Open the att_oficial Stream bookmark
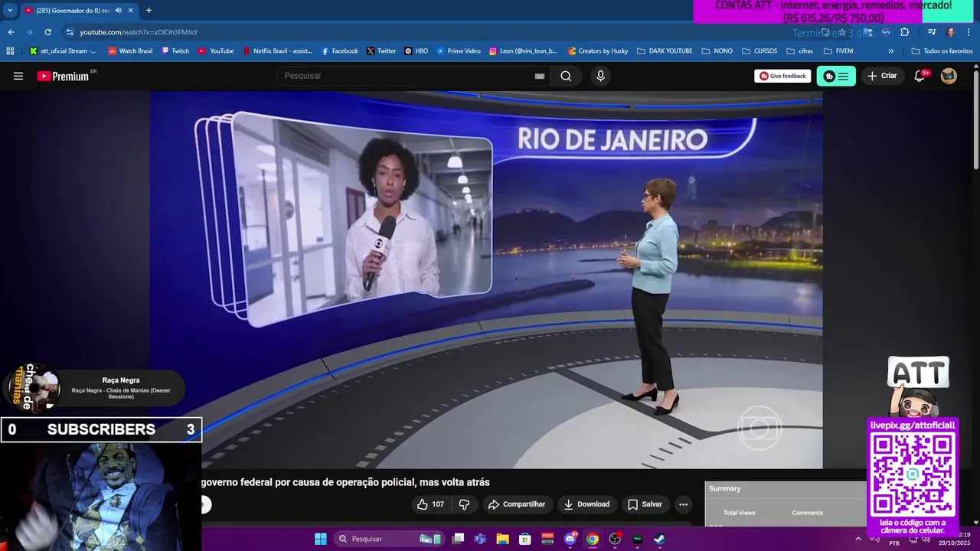 tap(63, 51)
